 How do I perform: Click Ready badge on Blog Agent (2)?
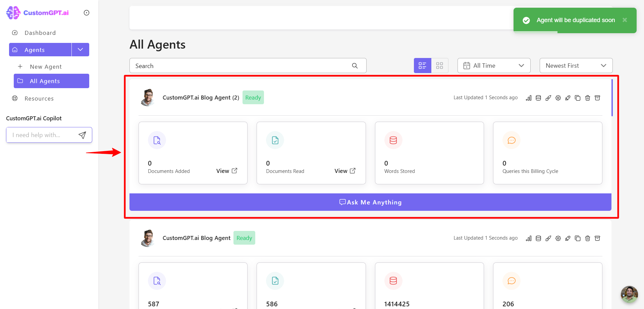pyautogui.click(x=253, y=98)
